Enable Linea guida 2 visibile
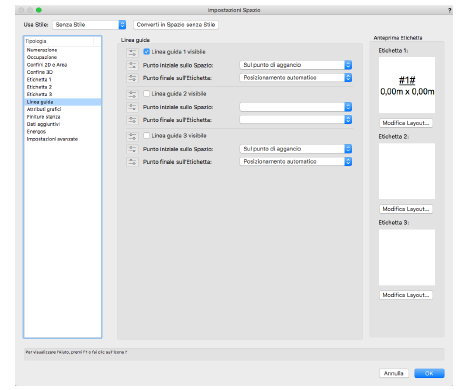Image resolution: width=461 pixels, height=390 pixels. (146, 94)
